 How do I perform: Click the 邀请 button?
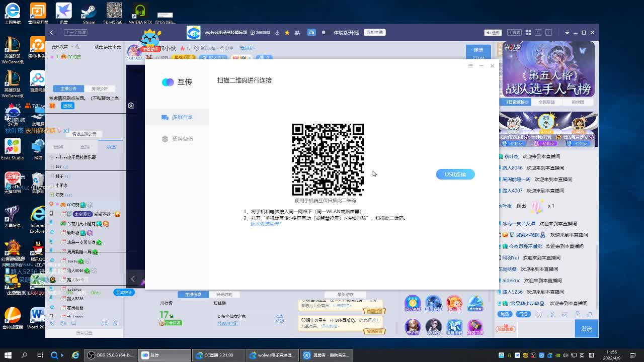(478, 50)
